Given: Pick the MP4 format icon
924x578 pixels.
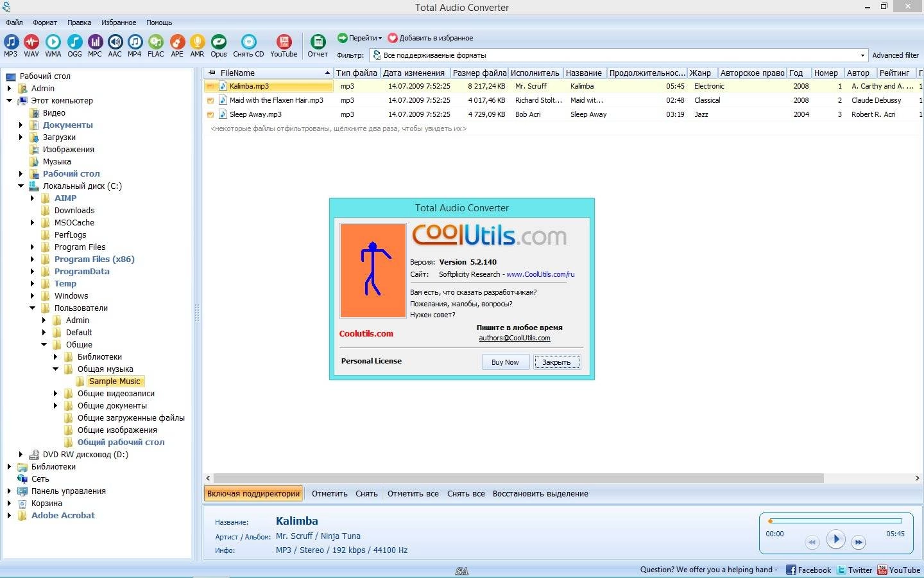Looking at the screenshot, I should (135, 45).
